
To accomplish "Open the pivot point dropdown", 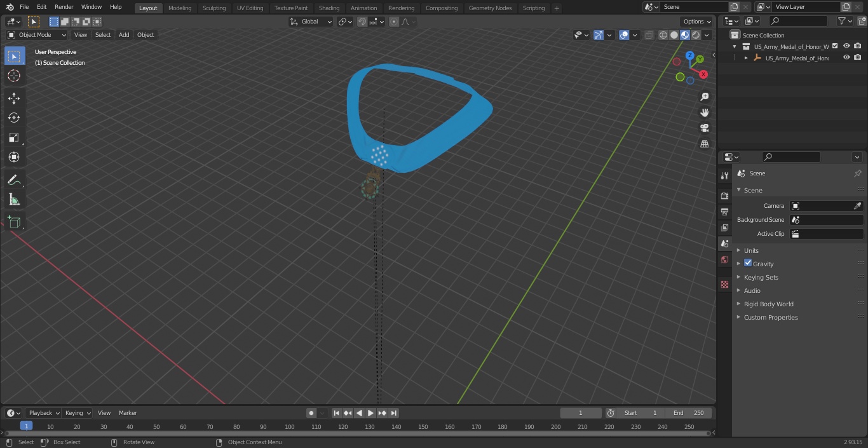I will tap(345, 22).
